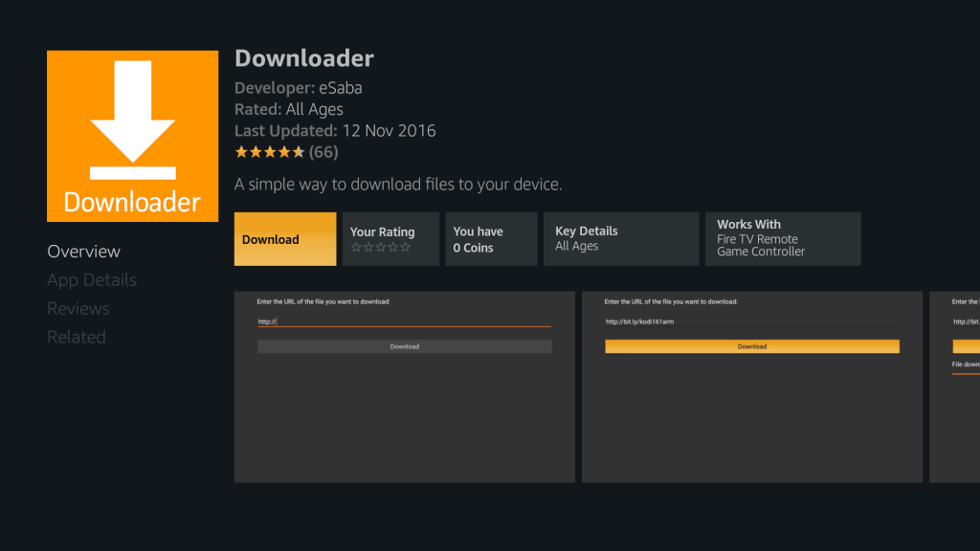Viewport: 980px width, 551px height.
Task: Click the orange Downloader app icon
Action: pyautogui.click(x=132, y=136)
